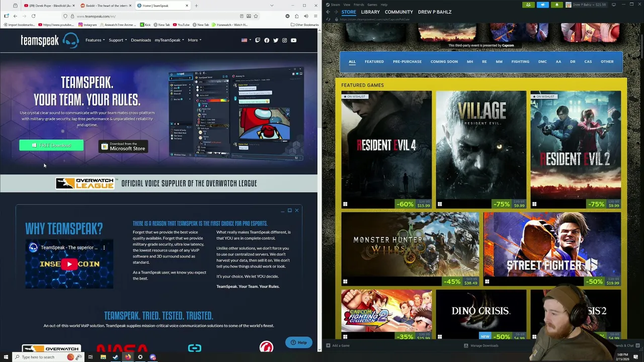The image size is (644, 362).
Task: Open Steam announcements megaphone icon
Action: (542, 5)
